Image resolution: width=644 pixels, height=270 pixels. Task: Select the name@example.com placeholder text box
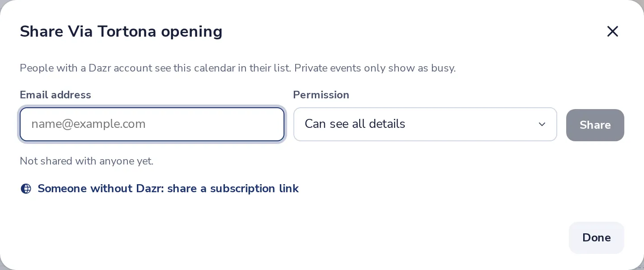[152, 124]
